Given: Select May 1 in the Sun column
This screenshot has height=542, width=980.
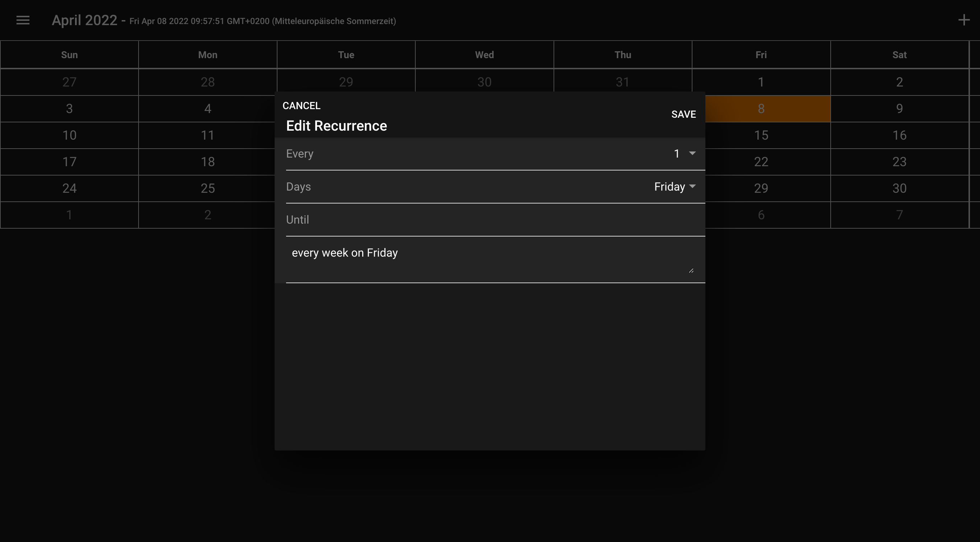Looking at the screenshot, I should click(69, 215).
